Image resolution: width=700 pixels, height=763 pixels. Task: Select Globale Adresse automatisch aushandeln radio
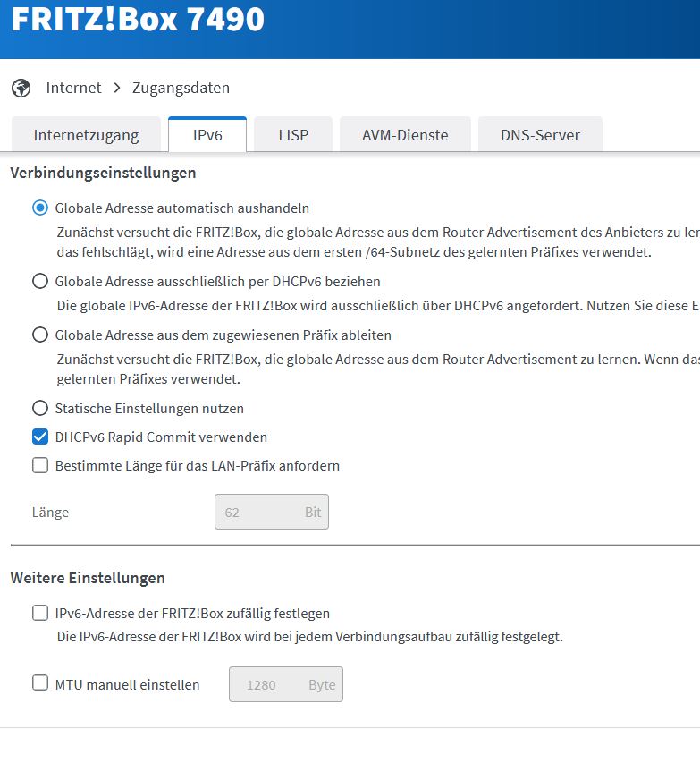[40, 208]
